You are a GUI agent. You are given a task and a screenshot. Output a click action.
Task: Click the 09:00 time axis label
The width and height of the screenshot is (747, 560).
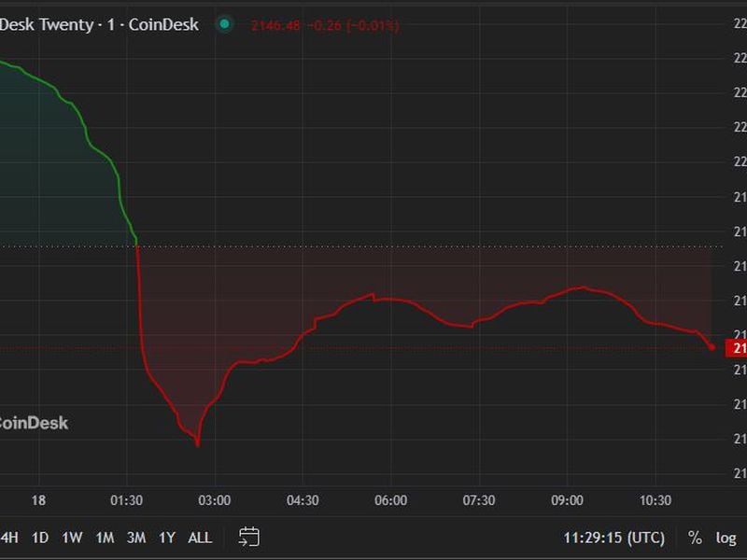(568, 500)
